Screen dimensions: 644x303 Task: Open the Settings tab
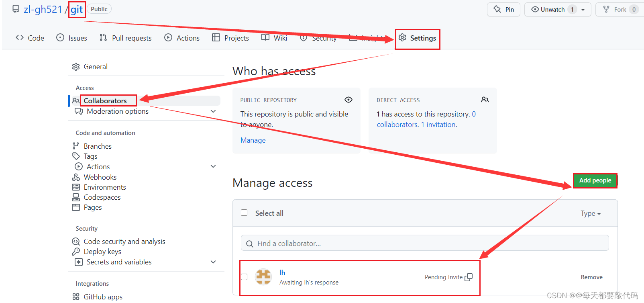point(418,38)
